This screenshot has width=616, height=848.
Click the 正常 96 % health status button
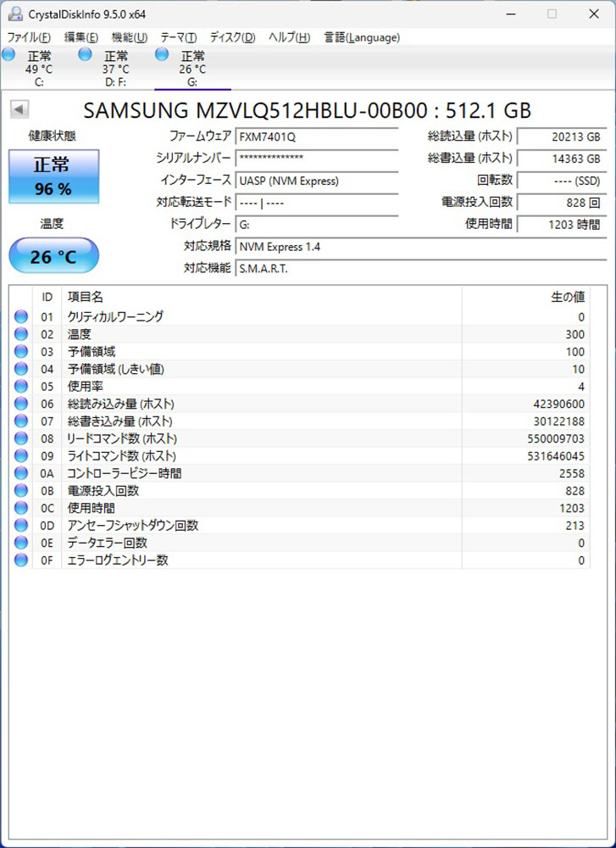pos(53,176)
